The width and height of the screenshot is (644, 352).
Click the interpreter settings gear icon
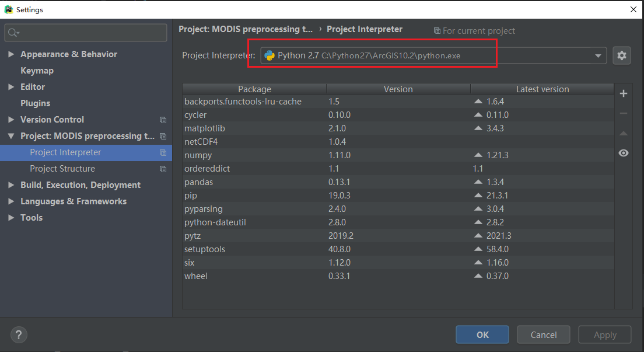coord(622,55)
